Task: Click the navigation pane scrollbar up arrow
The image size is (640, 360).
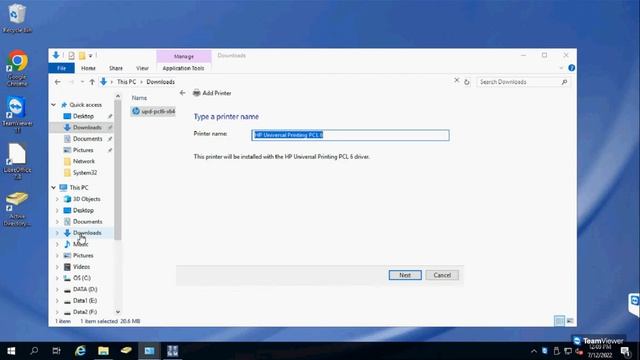Action: pyautogui.click(x=118, y=96)
